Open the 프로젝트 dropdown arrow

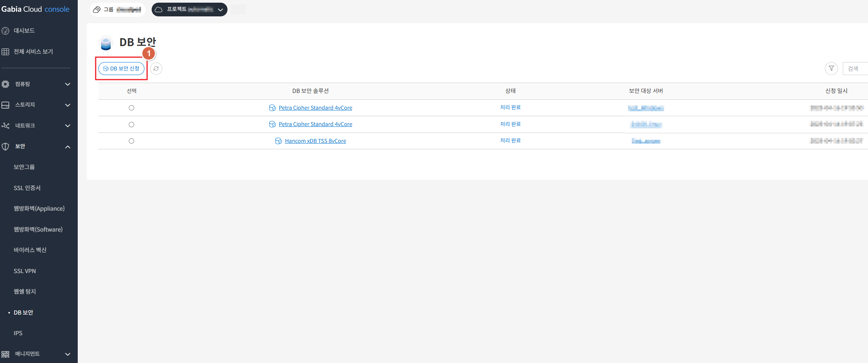(220, 10)
